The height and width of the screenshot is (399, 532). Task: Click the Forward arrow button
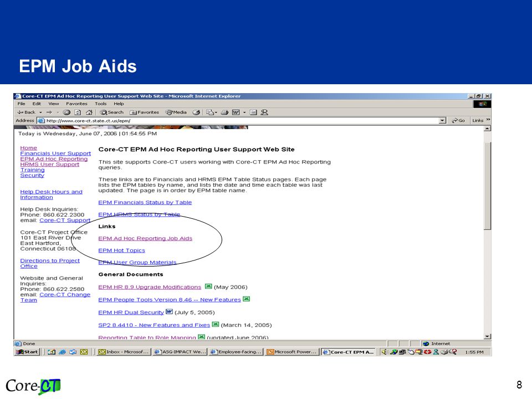49,112
